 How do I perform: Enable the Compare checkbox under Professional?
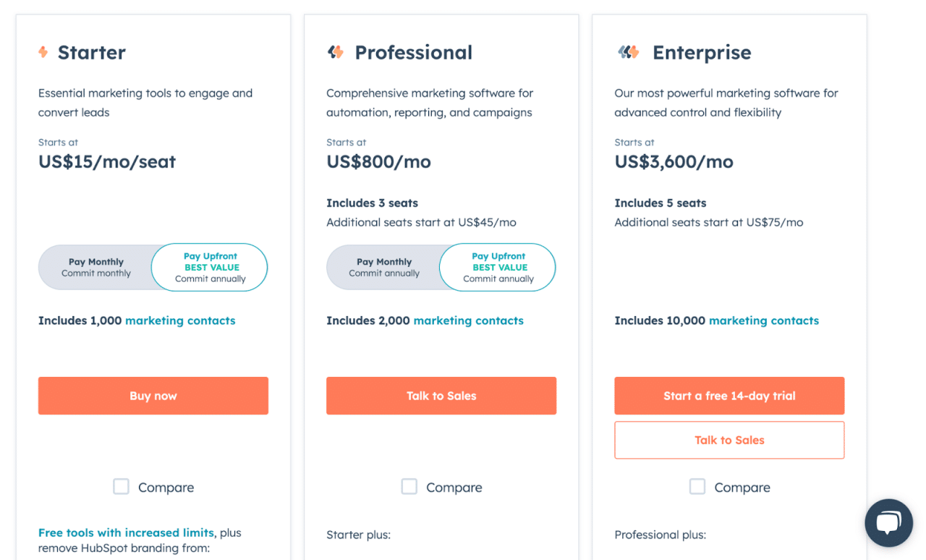[x=409, y=486]
